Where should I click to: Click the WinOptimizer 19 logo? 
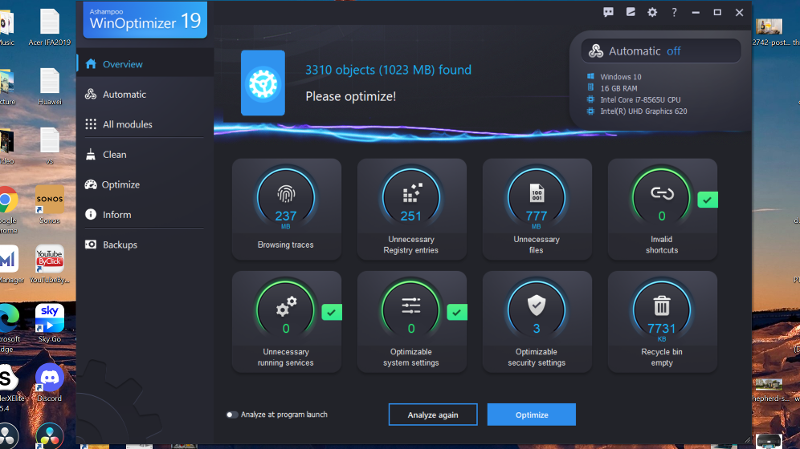pyautogui.click(x=145, y=19)
